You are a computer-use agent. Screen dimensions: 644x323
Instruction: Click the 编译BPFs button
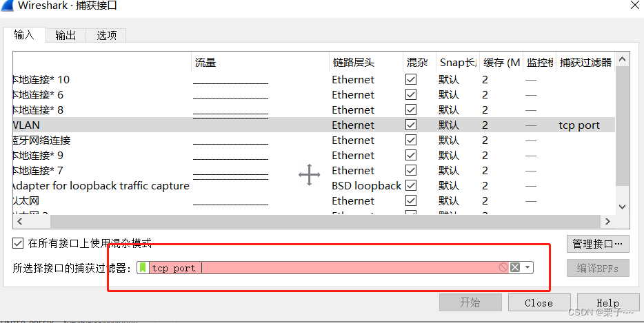[598, 268]
